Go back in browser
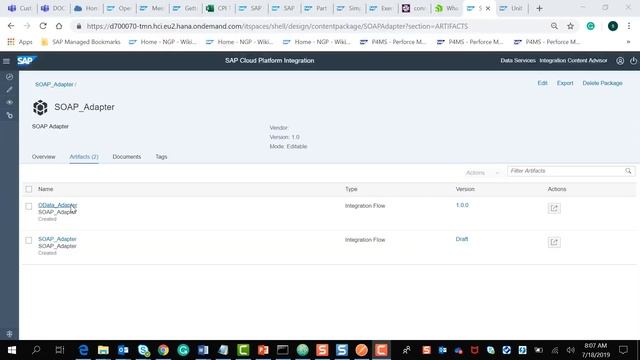 (x=11, y=26)
